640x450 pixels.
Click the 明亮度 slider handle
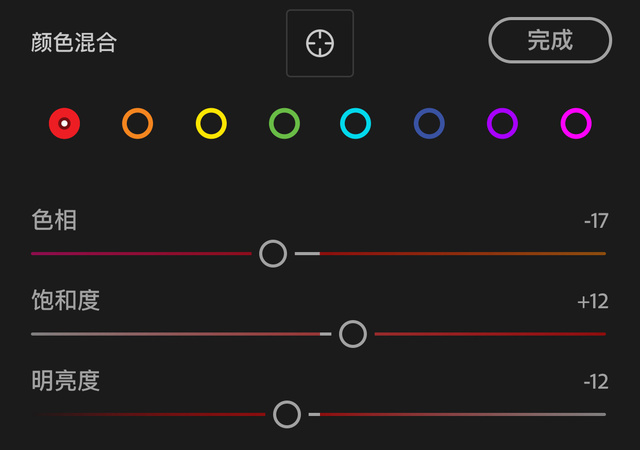(x=287, y=414)
